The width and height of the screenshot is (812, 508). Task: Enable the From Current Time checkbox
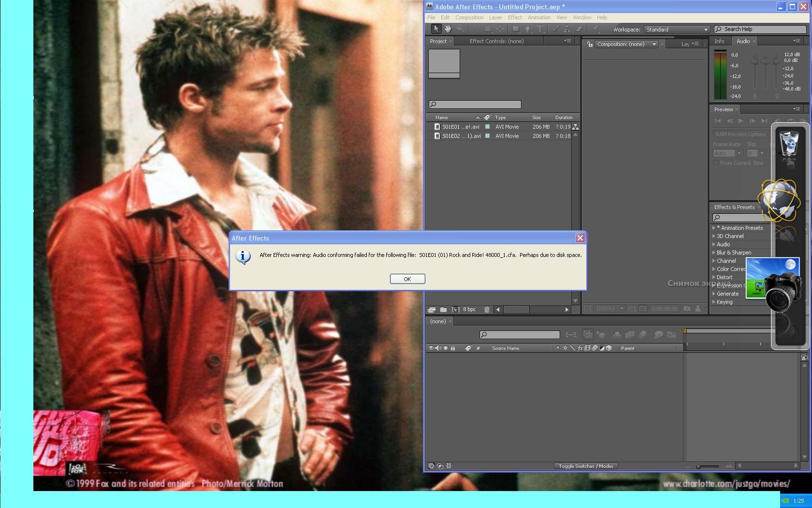(716, 163)
